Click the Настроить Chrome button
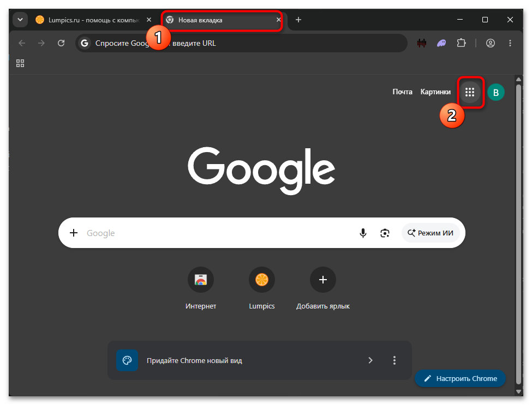 tap(461, 378)
